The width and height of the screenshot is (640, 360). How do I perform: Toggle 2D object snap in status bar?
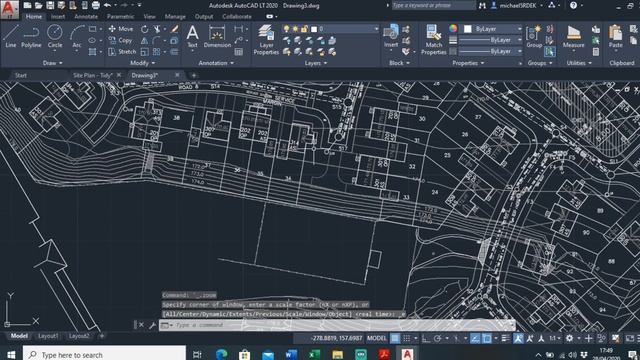click(x=487, y=338)
